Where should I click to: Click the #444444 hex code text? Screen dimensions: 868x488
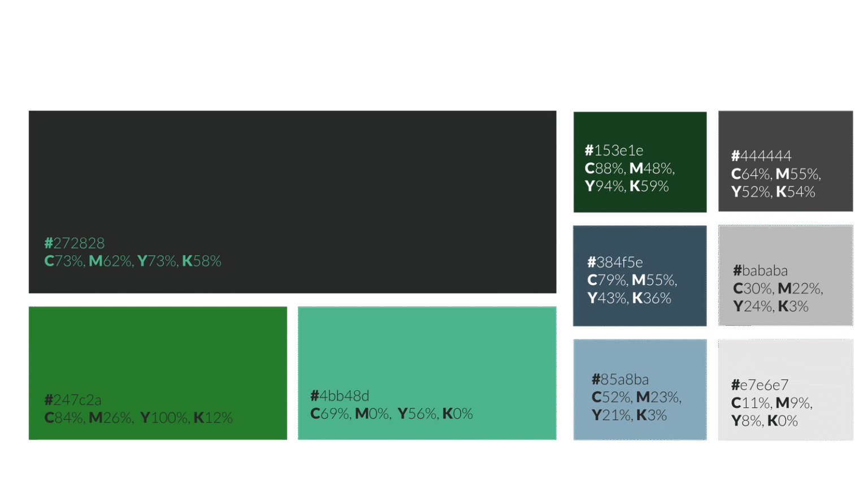click(x=761, y=156)
